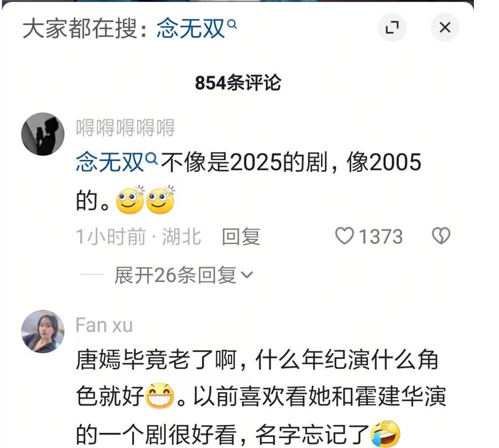
Task: Reply to the first comment via 回复
Action: tap(241, 237)
